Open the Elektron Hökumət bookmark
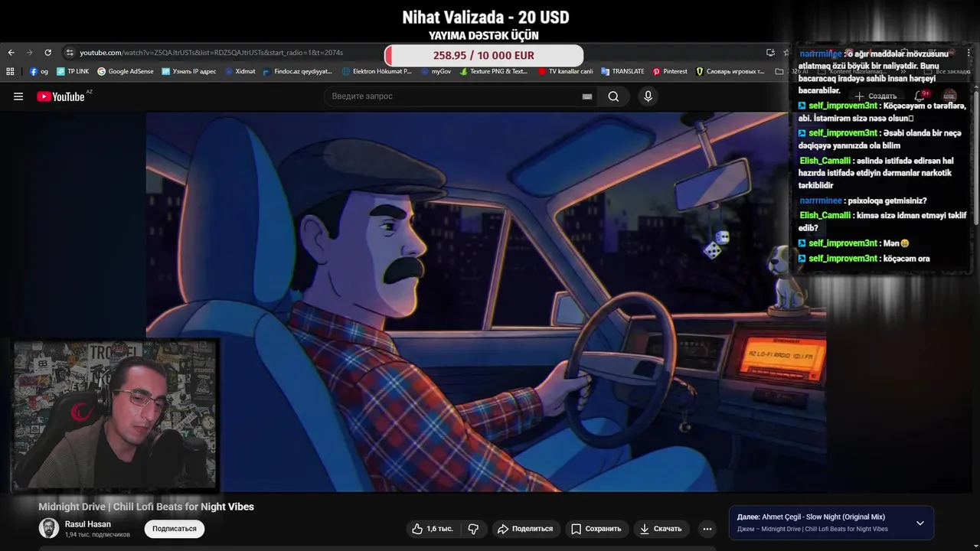This screenshot has height=551, width=980. point(377,71)
